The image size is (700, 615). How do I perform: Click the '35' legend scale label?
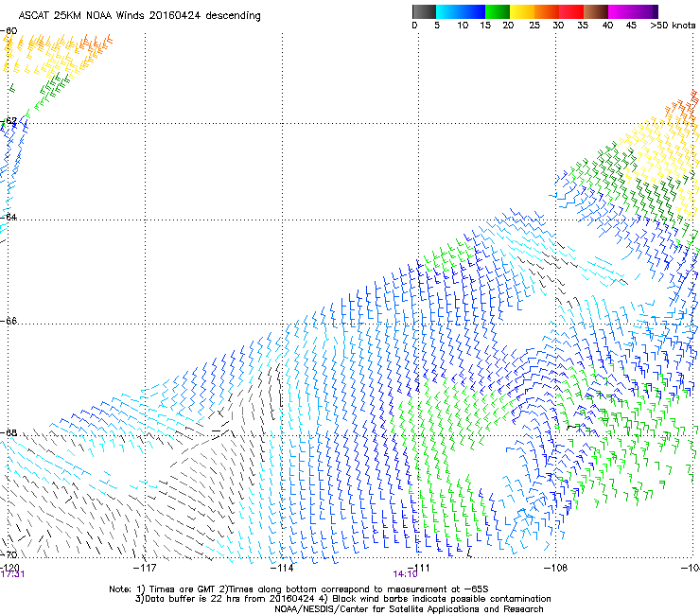click(583, 26)
